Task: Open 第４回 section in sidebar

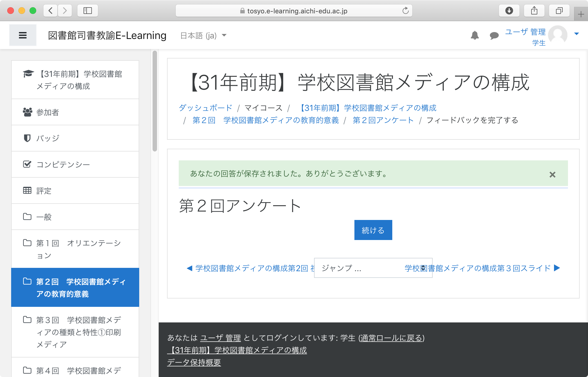Action: click(75, 368)
